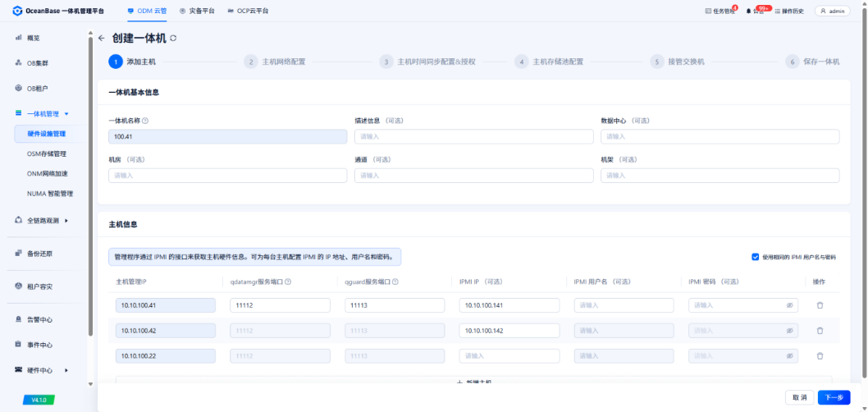The image size is (868, 412).
Task: Open the admin user menu
Action: [832, 11]
